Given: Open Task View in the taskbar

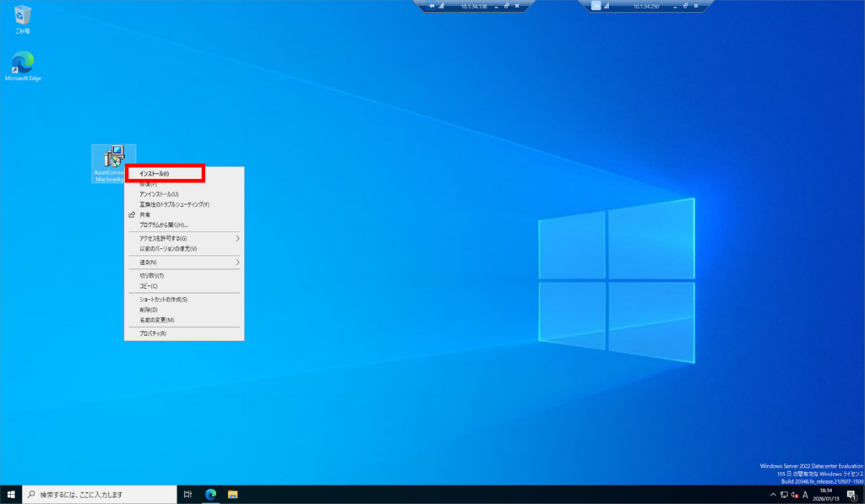Looking at the screenshot, I should 188,494.
